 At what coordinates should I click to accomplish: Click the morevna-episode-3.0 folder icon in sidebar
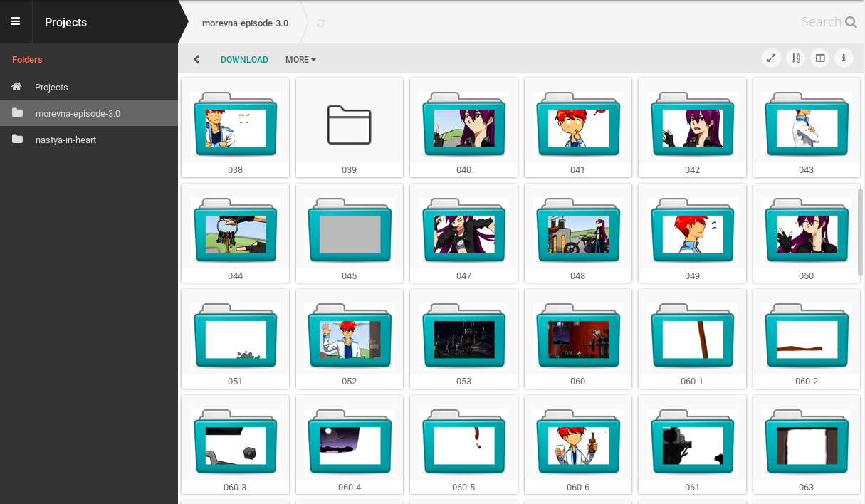tap(17, 113)
